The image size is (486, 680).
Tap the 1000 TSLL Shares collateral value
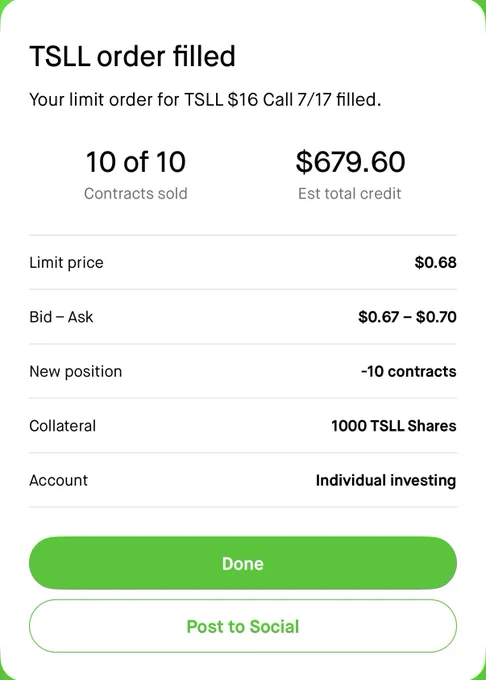click(394, 426)
